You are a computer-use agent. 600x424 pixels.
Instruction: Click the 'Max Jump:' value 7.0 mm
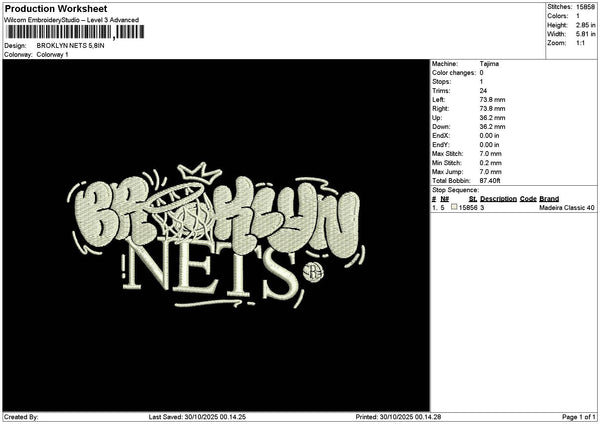491,172
